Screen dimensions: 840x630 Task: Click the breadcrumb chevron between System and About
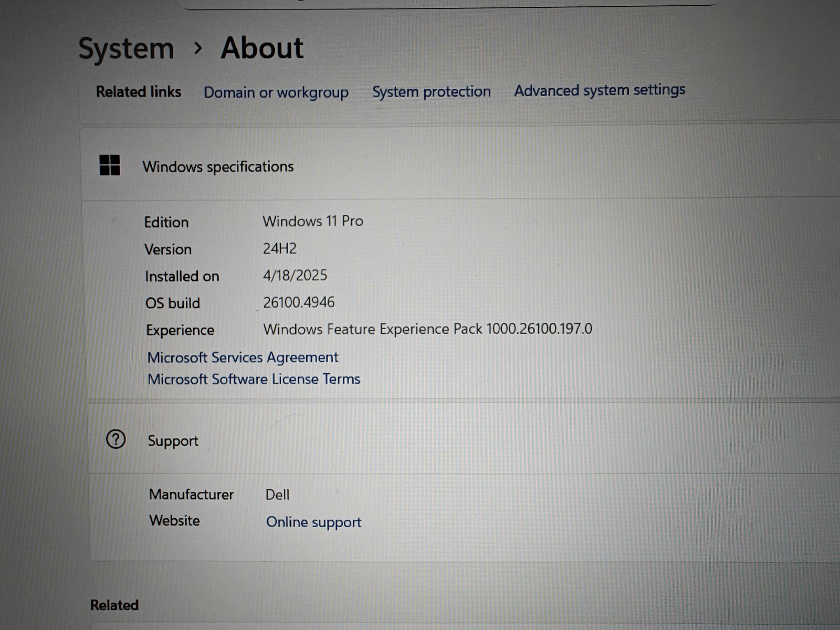(197, 48)
